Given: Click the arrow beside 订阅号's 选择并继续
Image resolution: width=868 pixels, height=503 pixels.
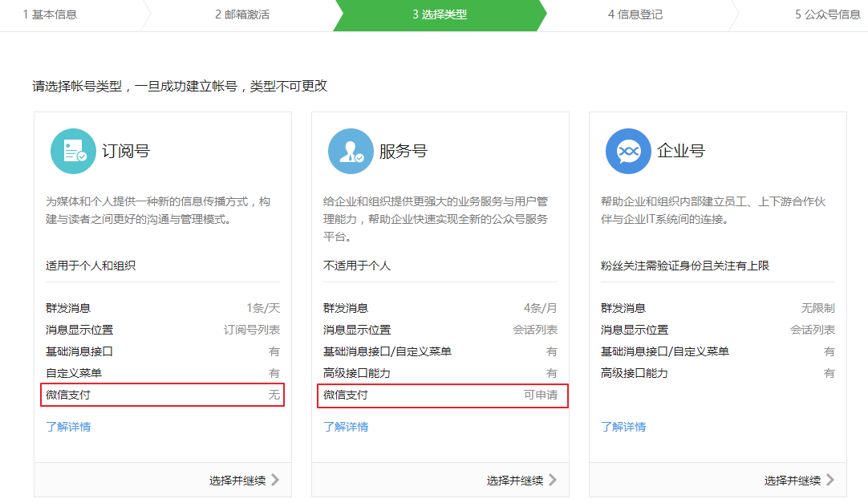Looking at the screenshot, I should [275, 480].
